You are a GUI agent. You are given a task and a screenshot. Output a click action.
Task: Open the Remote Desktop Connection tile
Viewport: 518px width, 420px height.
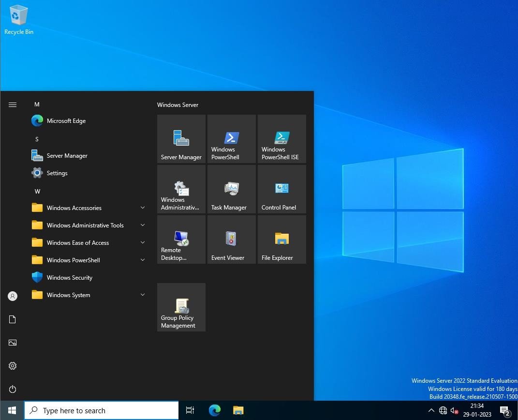pos(181,240)
